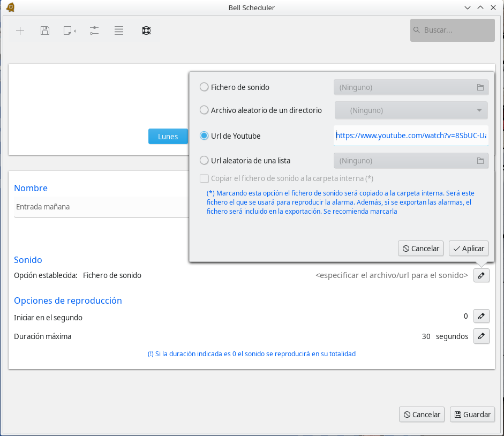
Task: Select the 'Url de Youtube' radio button
Action: tap(204, 136)
